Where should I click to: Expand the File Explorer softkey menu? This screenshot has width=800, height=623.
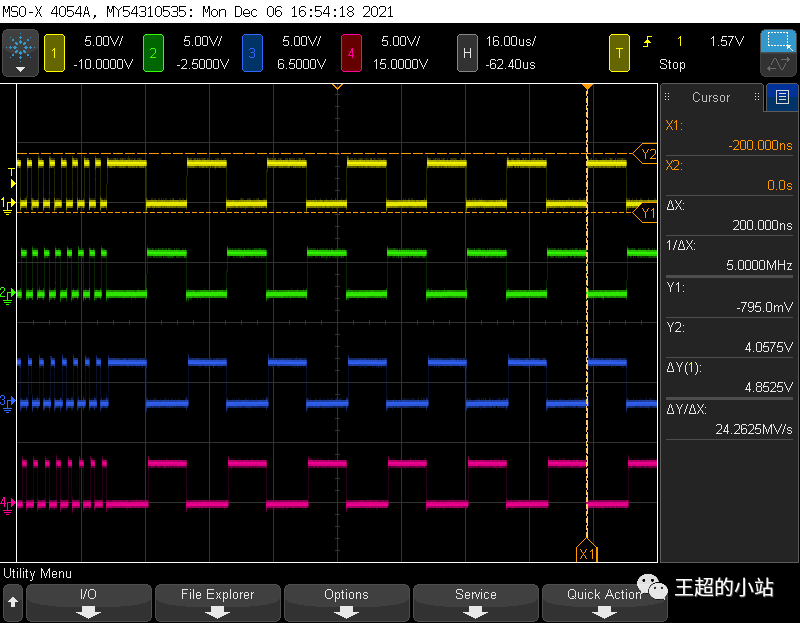pyautogui.click(x=217, y=603)
